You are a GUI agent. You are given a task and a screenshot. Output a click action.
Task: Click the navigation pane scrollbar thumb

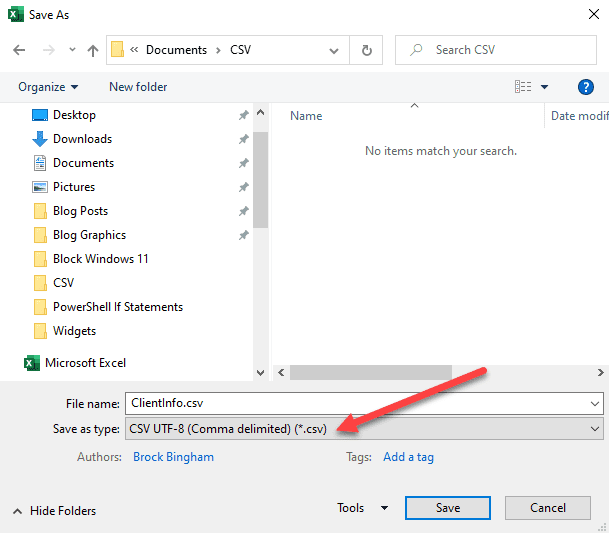(x=261, y=180)
